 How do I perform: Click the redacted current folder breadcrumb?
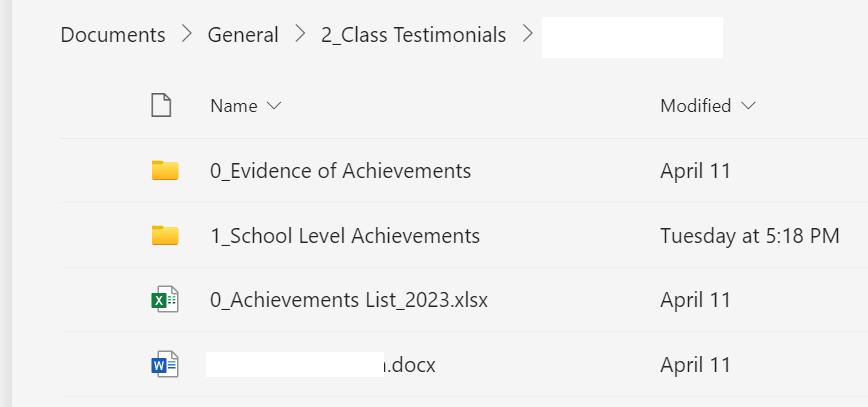click(632, 37)
